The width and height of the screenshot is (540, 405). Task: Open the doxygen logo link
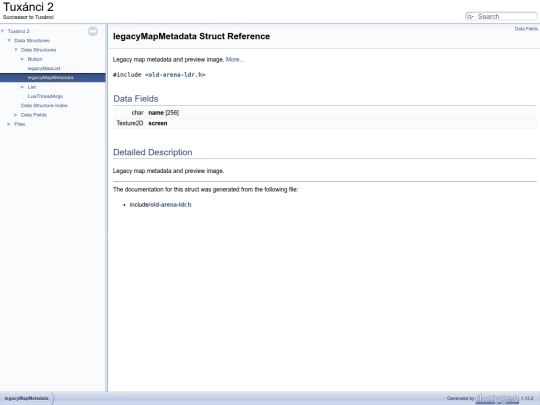[497, 398]
